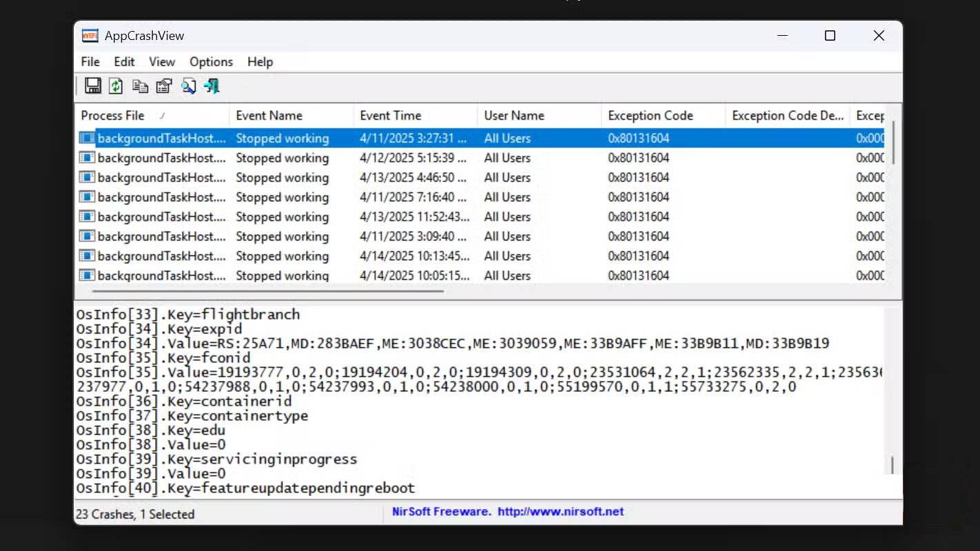Image resolution: width=980 pixels, height=551 pixels.
Task: Click the process icon of the 4/11/2025 7:16:40 crash
Action: [87, 197]
